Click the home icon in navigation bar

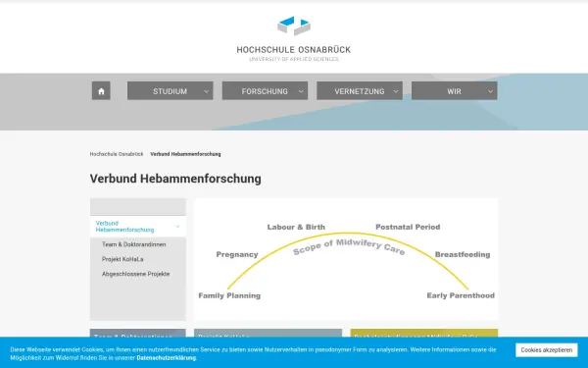pyautogui.click(x=101, y=91)
